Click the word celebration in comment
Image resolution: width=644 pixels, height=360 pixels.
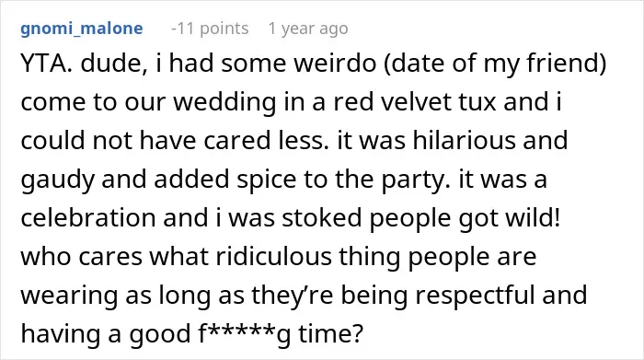88,217
